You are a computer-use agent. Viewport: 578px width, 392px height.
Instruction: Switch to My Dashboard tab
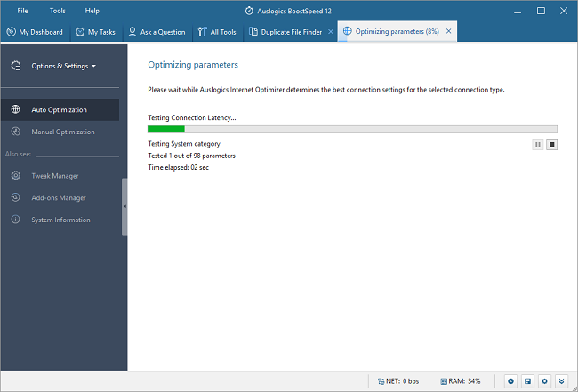[35, 32]
